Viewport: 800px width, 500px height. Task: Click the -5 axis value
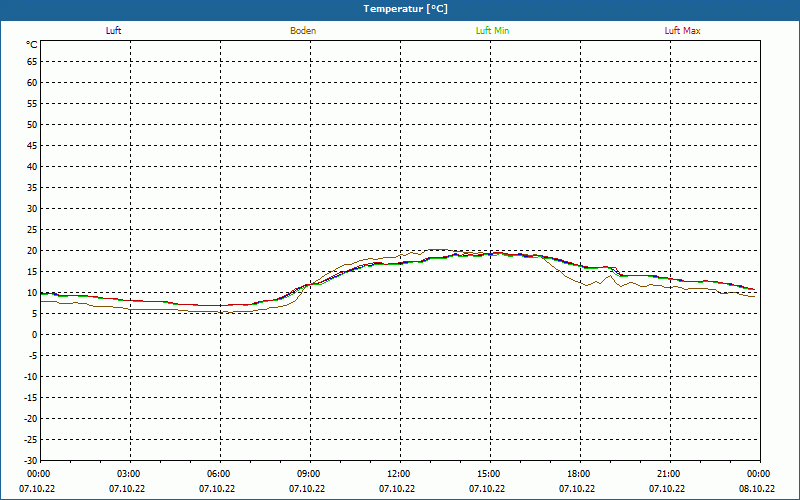click(33, 356)
